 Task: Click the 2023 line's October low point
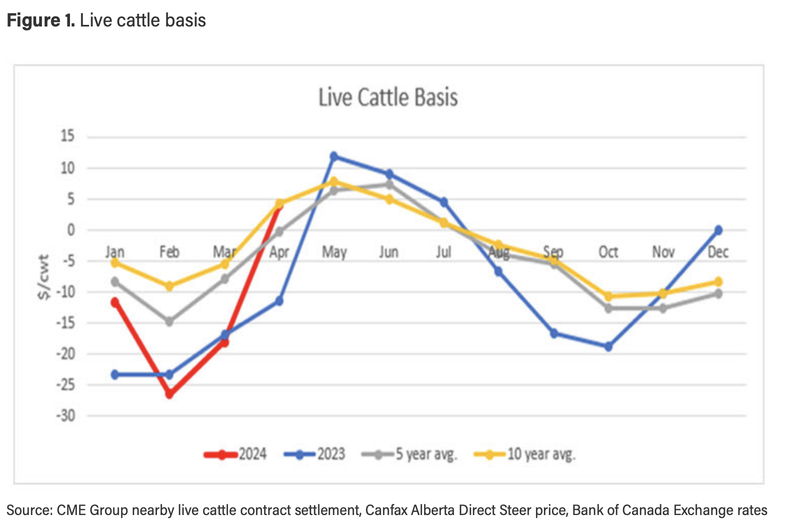coord(609,347)
